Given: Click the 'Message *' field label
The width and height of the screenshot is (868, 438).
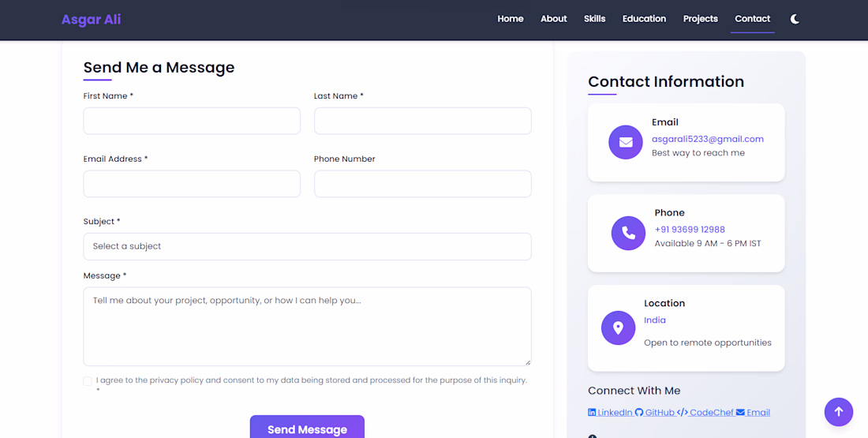Looking at the screenshot, I should pyautogui.click(x=105, y=275).
